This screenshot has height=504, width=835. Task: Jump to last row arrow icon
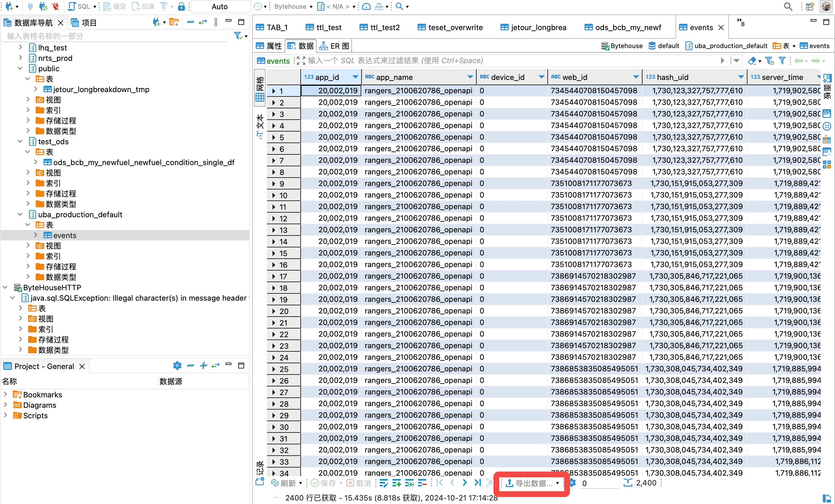coord(478,483)
